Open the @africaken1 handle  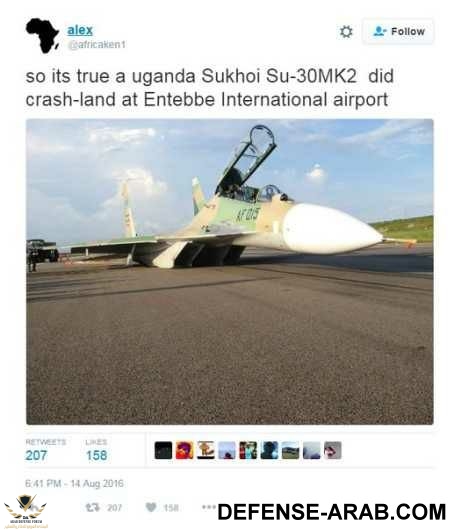[x=97, y=45]
